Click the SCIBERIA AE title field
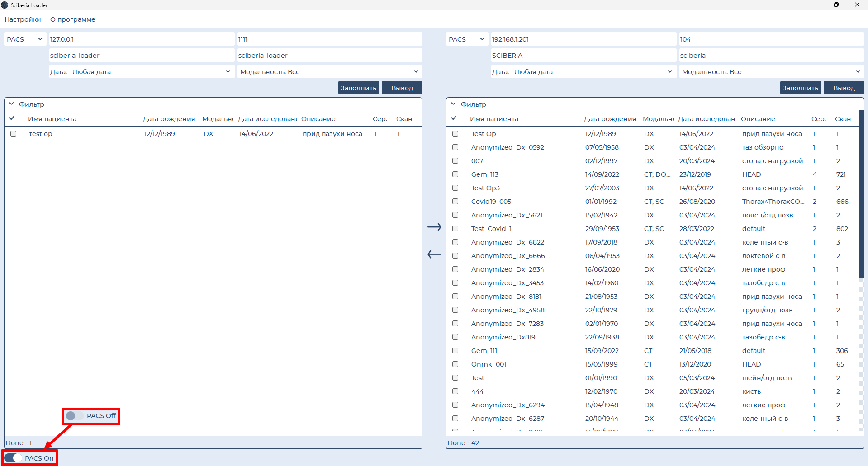The height and width of the screenshot is (466, 868). [583, 56]
